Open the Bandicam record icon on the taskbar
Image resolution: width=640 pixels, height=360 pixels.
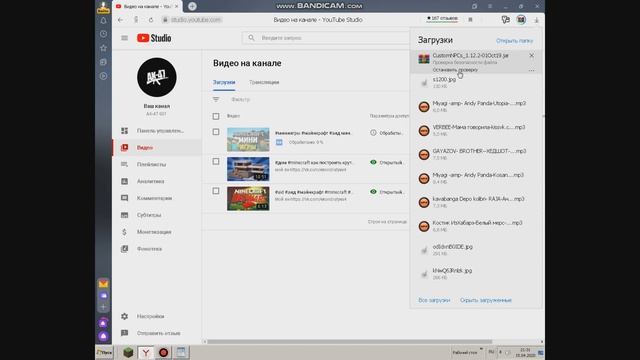163,352
